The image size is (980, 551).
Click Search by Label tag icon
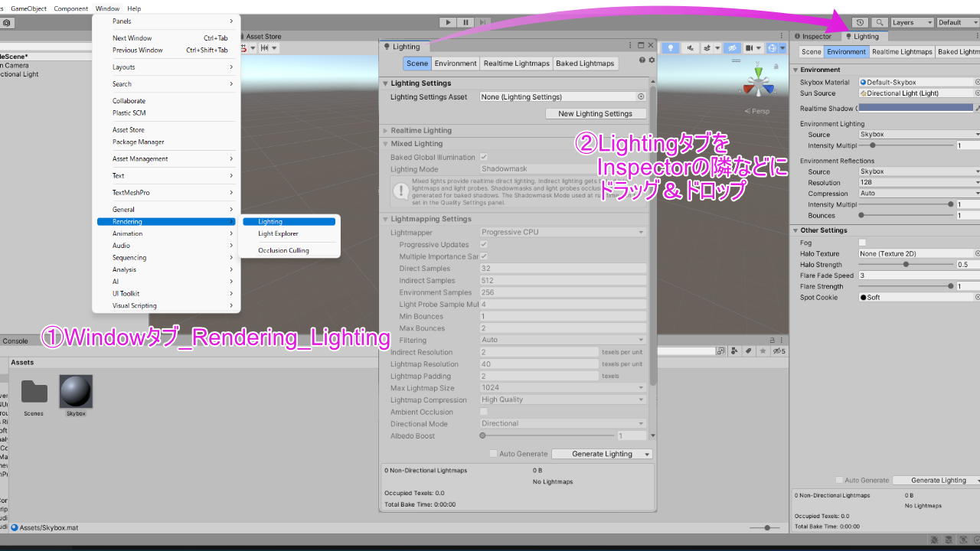tap(748, 350)
